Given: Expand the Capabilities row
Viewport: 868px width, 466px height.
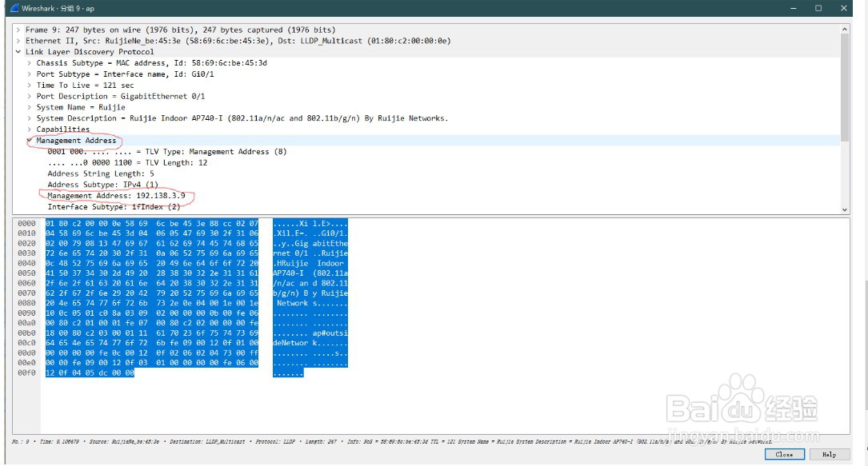Looking at the screenshot, I should click(30, 129).
